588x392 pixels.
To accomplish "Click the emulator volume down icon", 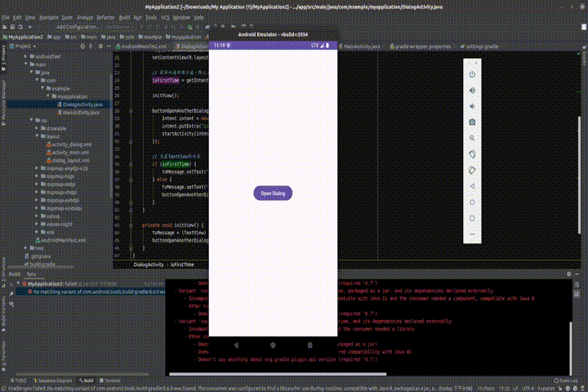I will (x=472, y=105).
